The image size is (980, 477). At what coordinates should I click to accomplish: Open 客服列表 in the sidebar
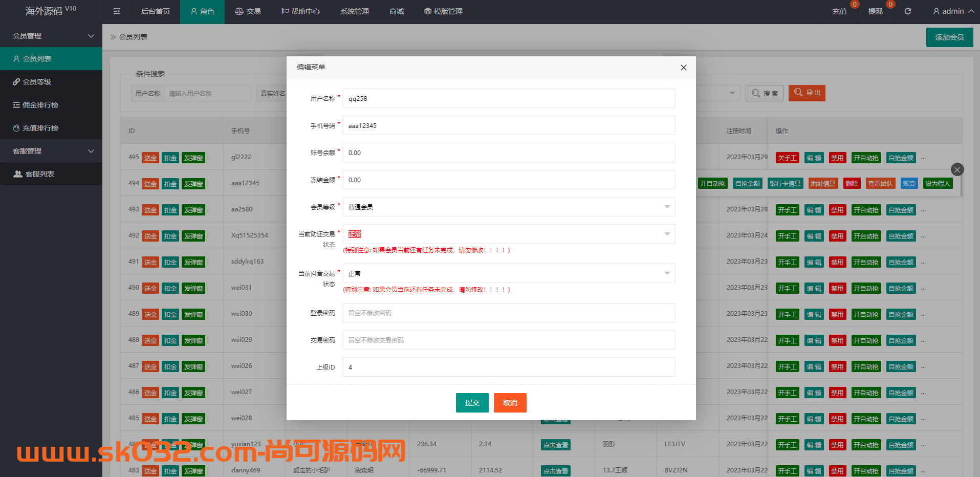click(51, 174)
